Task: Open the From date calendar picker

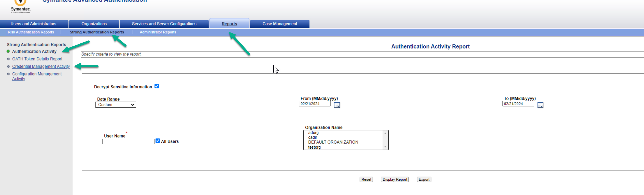Action: click(x=337, y=105)
